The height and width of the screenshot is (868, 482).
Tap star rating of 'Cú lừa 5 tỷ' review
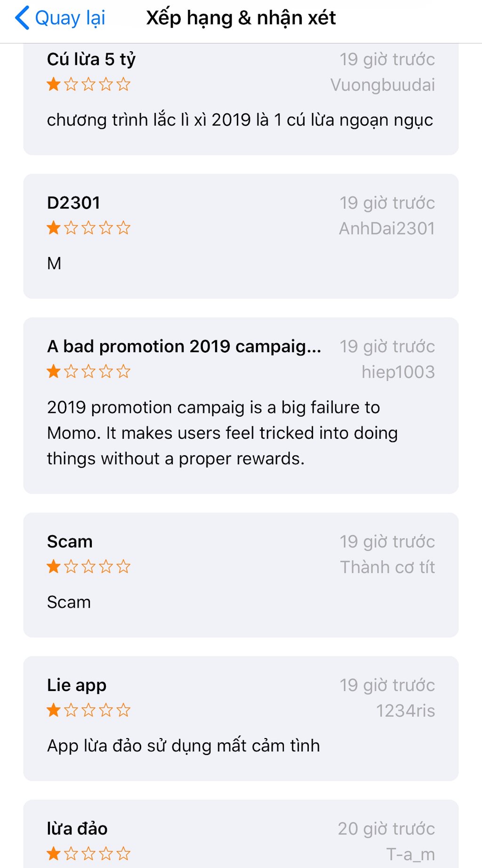point(88,85)
